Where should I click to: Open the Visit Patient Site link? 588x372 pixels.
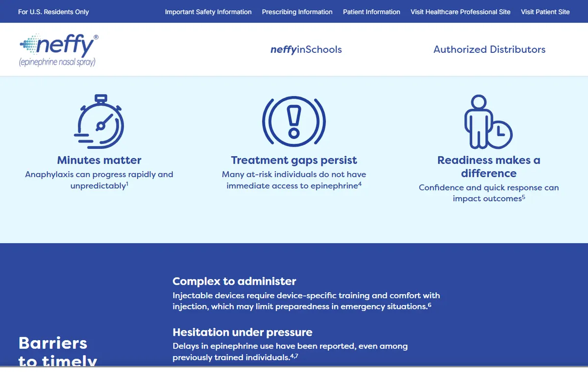pos(545,12)
